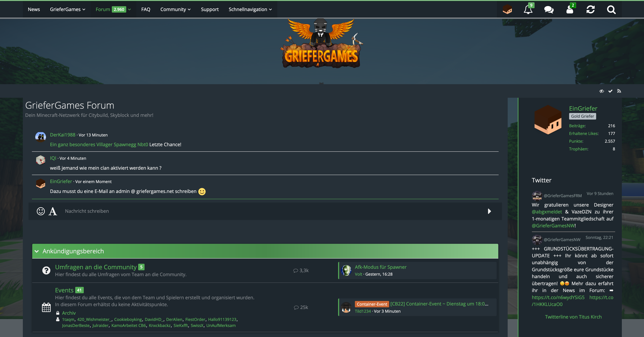Open the FAQ menu item

click(146, 10)
